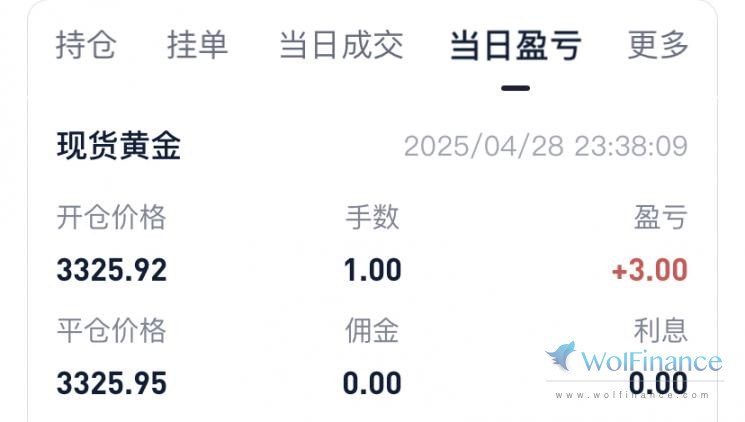Click the 利息 label

click(x=661, y=331)
